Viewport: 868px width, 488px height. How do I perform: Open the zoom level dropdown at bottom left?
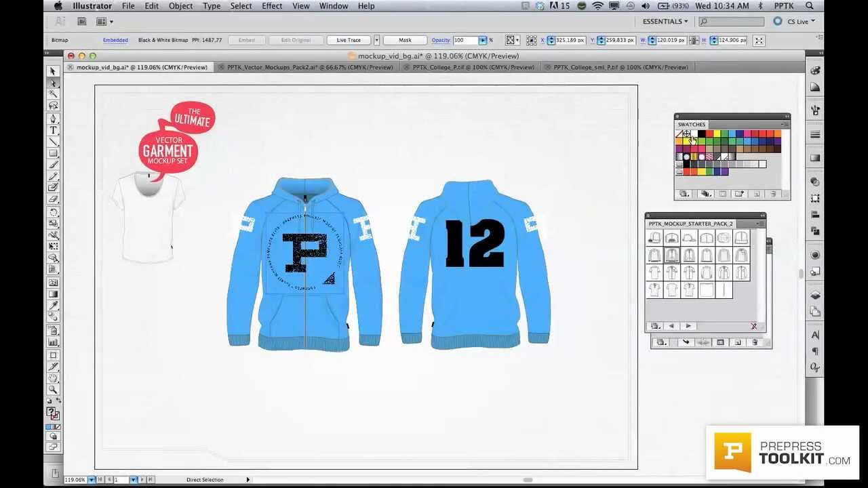[x=92, y=479]
